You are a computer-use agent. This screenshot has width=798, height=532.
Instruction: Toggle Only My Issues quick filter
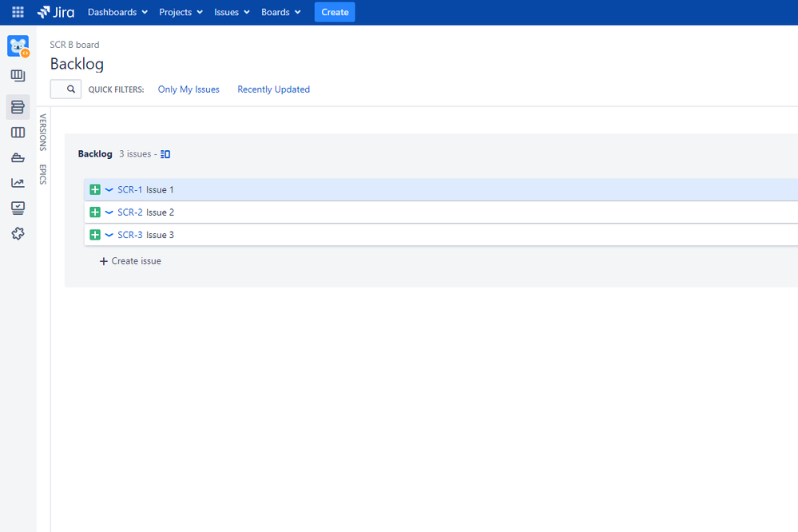pyautogui.click(x=189, y=89)
